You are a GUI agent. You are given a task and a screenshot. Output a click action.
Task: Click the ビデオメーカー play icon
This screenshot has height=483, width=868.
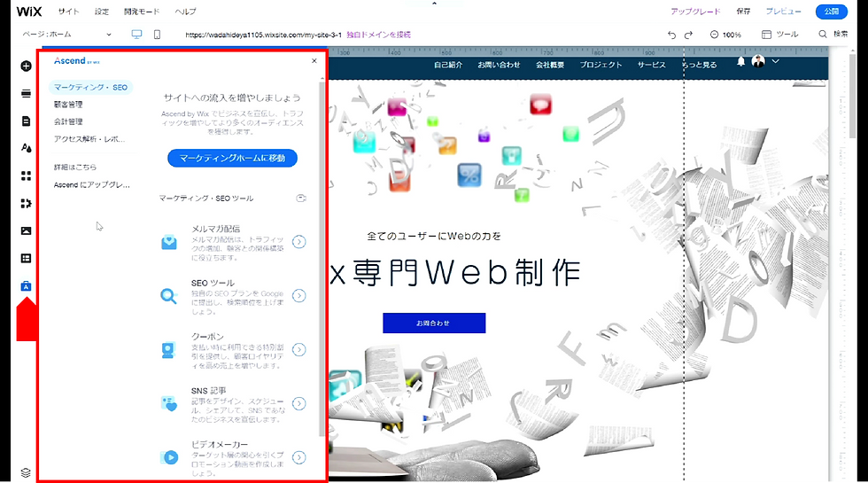[x=169, y=457]
